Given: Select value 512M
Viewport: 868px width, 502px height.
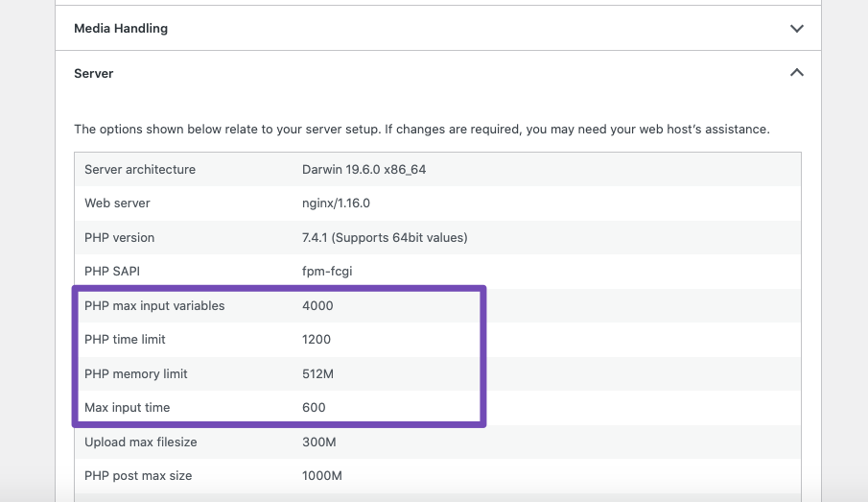Looking at the screenshot, I should pos(317,374).
